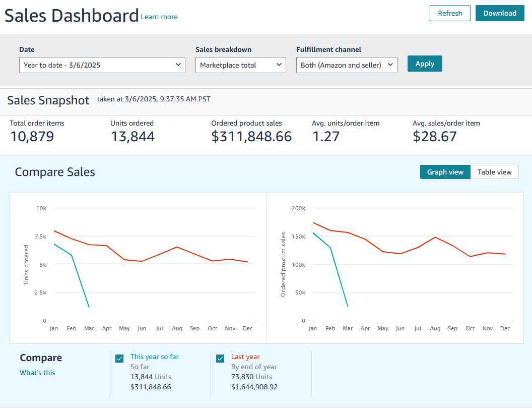Open the Date range dropdown
This screenshot has width=532, height=411.
pos(102,65)
